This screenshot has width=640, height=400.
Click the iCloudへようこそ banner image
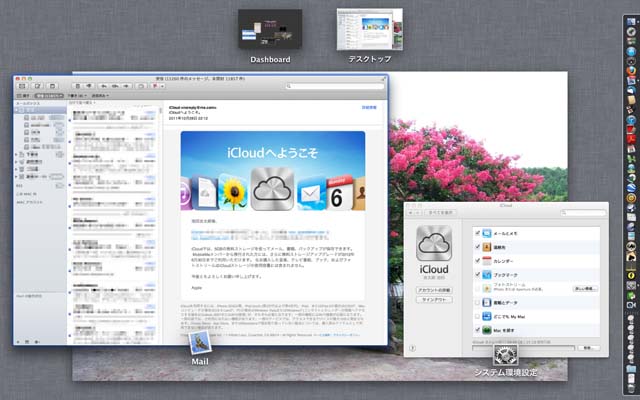(x=273, y=171)
